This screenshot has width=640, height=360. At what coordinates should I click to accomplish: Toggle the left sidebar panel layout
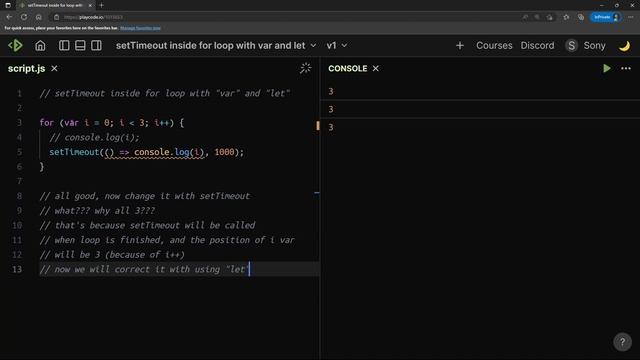tap(64, 45)
